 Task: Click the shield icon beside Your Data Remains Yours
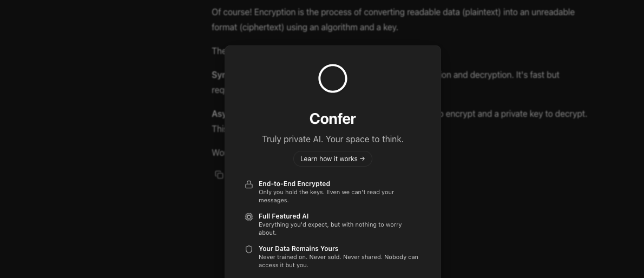point(249,249)
